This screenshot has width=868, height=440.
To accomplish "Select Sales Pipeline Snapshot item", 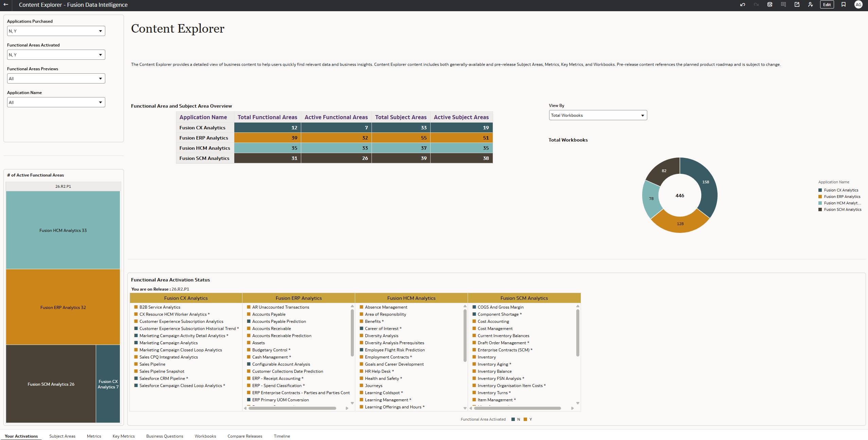I will coord(162,371).
